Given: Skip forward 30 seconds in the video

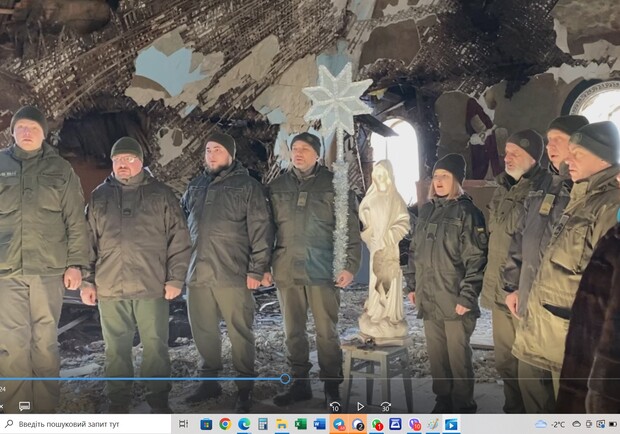Looking at the screenshot, I should (385, 406).
